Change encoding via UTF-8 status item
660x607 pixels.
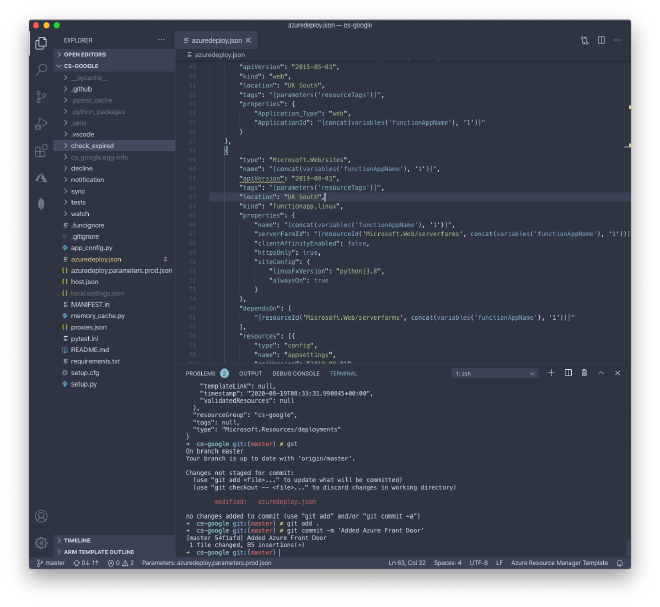coord(479,563)
